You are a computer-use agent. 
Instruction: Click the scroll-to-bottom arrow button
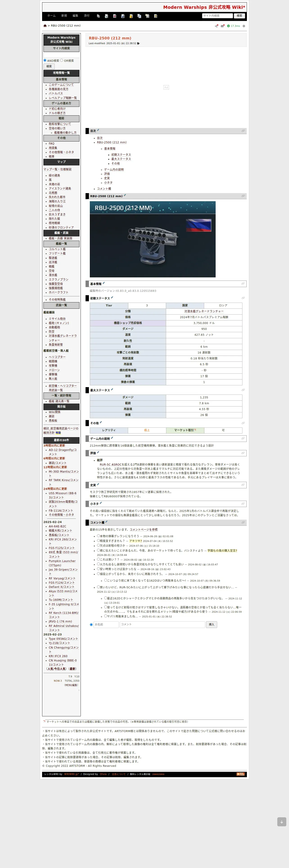click(x=282, y=822)
